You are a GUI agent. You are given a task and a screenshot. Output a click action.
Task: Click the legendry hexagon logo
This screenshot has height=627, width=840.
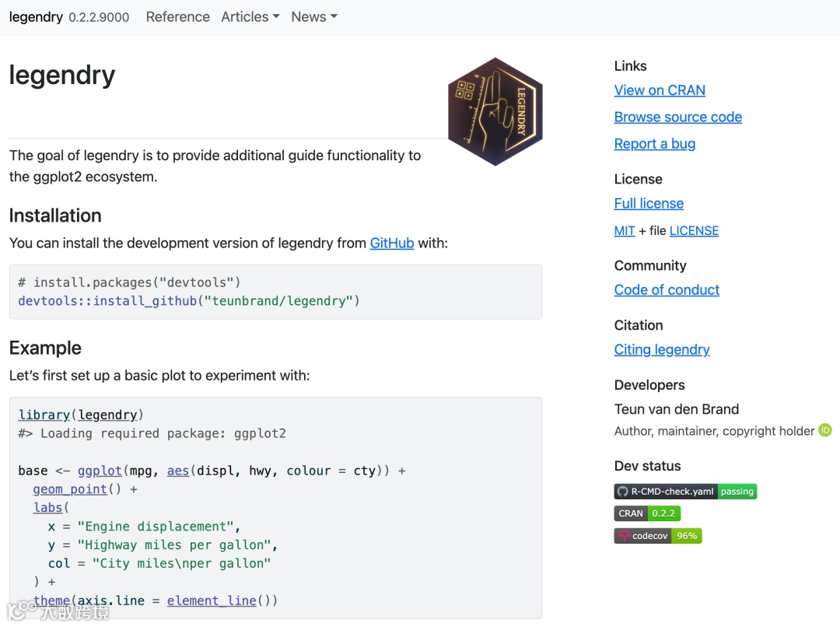click(x=495, y=111)
